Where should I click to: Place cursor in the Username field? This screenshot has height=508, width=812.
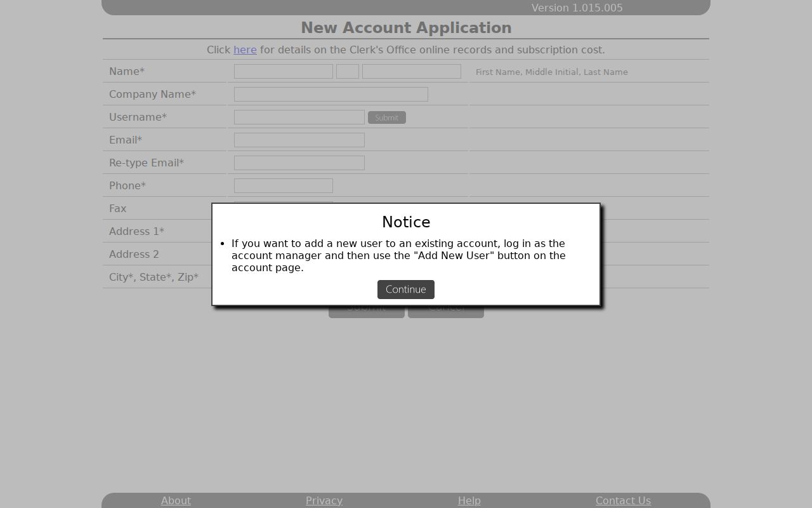(299, 117)
